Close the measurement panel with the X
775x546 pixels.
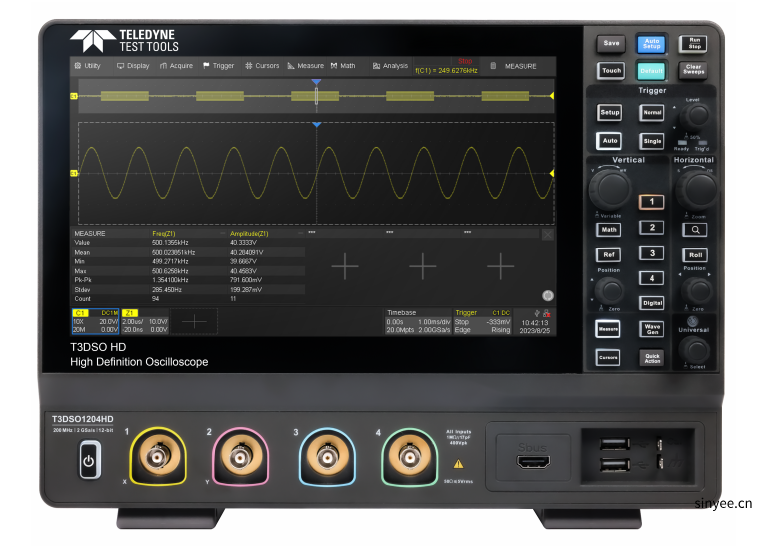tap(547, 234)
